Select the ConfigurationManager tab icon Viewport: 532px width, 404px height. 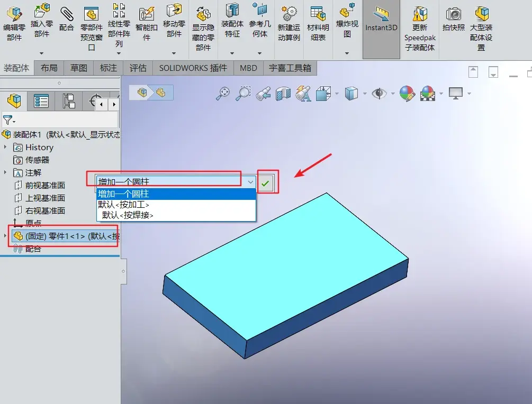tap(69, 100)
